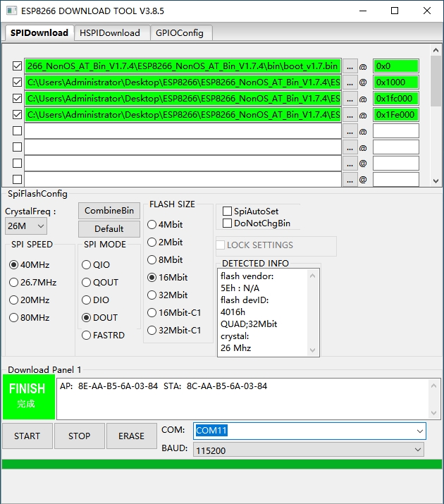Click the up arrow in Download Panel log
Viewport: 444px width, 504px height.
(433, 386)
